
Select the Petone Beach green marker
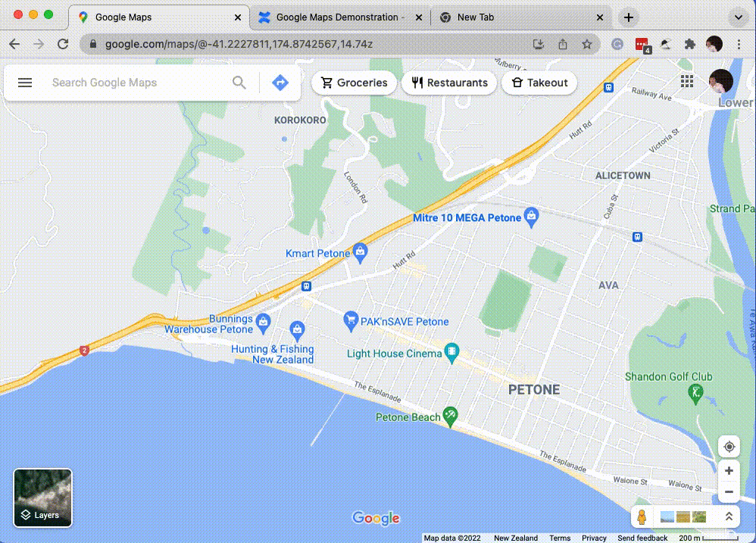point(450,417)
